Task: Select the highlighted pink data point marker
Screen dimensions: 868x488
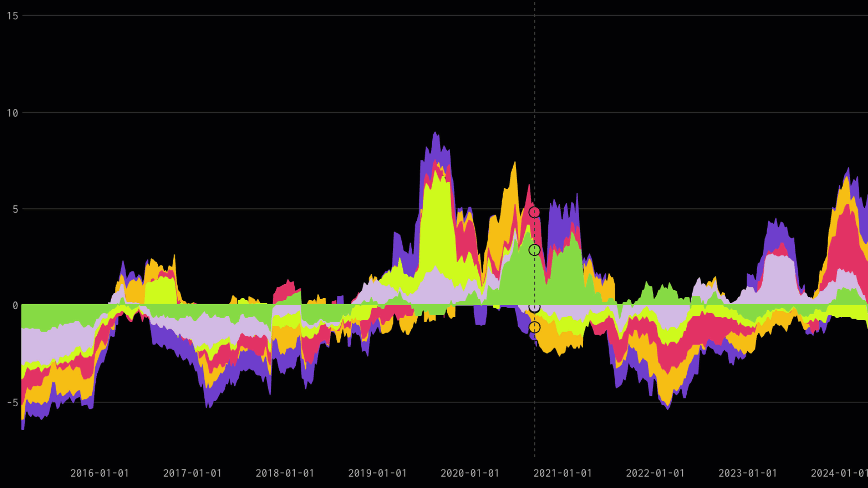Action: [x=535, y=211]
